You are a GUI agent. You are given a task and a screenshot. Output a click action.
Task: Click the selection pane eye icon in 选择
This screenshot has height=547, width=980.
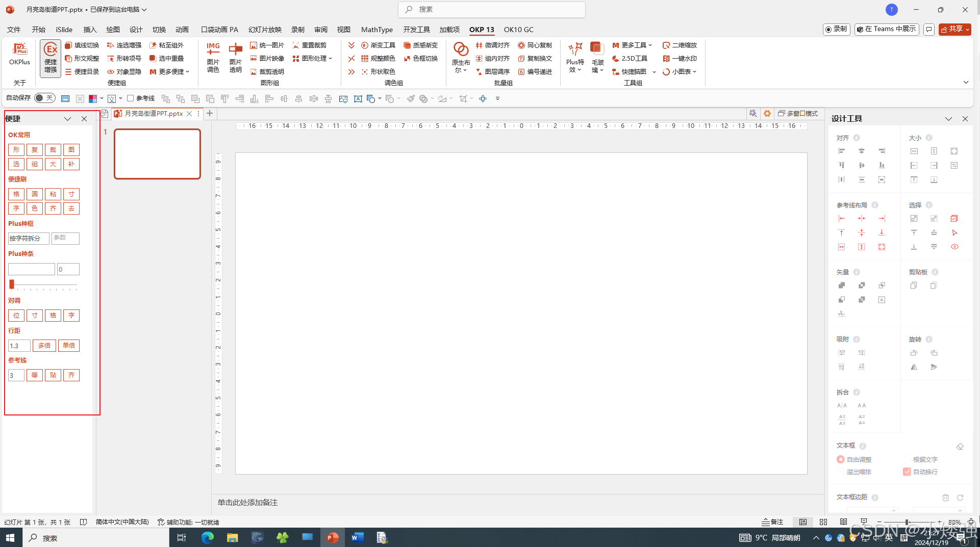[x=954, y=247]
